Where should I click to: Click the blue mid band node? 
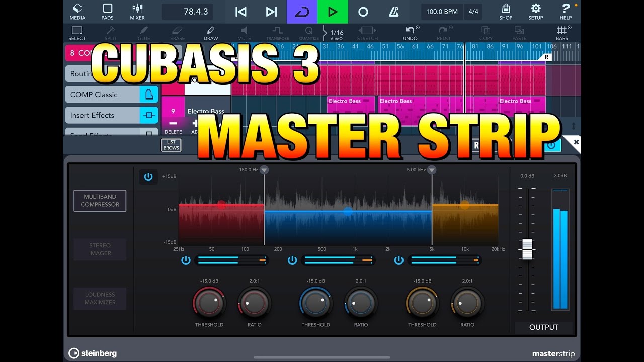point(348,211)
